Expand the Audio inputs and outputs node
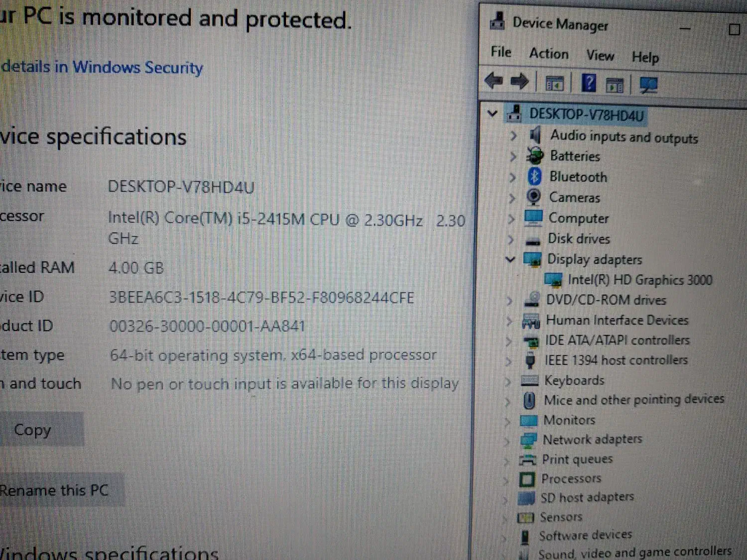The image size is (747, 560). click(x=513, y=135)
